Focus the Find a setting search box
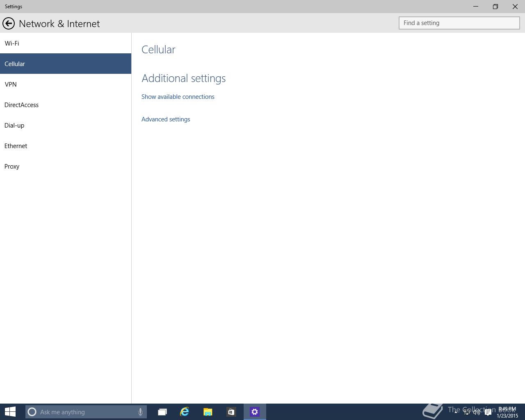The image size is (525, 420). (459, 23)
